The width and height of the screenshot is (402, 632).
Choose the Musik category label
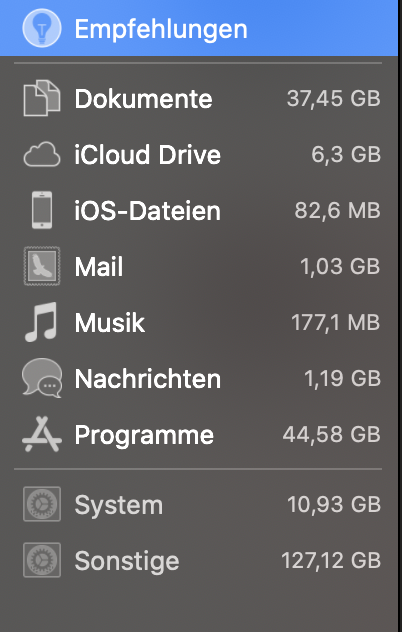pos(110,322)
